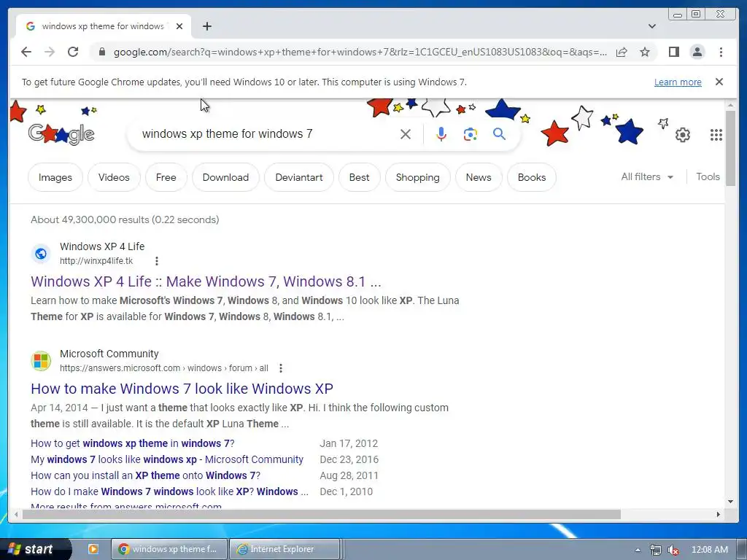
Task: Start a voice search with microphone
Action: 441,134
